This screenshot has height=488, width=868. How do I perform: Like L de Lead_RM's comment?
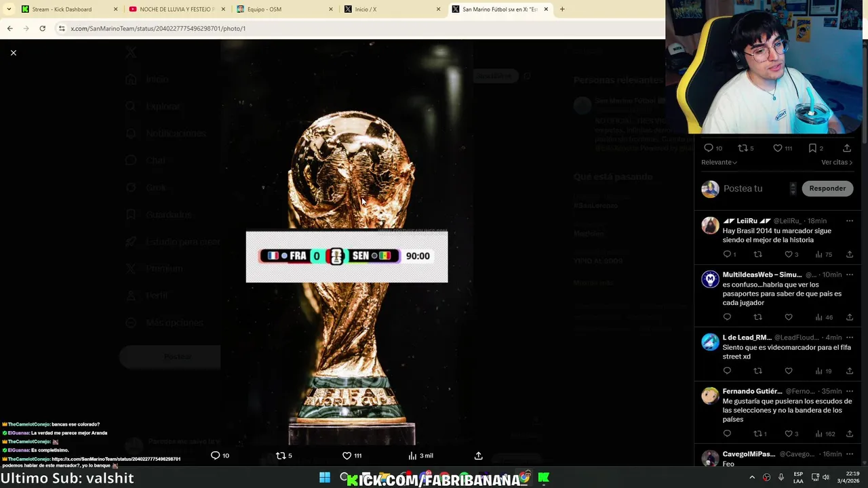pos(789,371)
